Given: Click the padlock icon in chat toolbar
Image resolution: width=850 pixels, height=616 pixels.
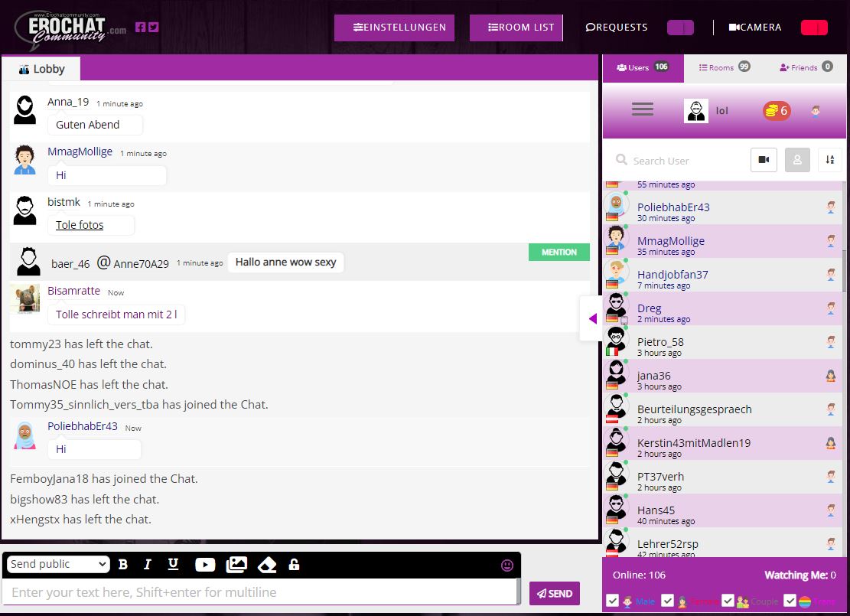Looking at the screenshot, I should (x=294, y=565).
